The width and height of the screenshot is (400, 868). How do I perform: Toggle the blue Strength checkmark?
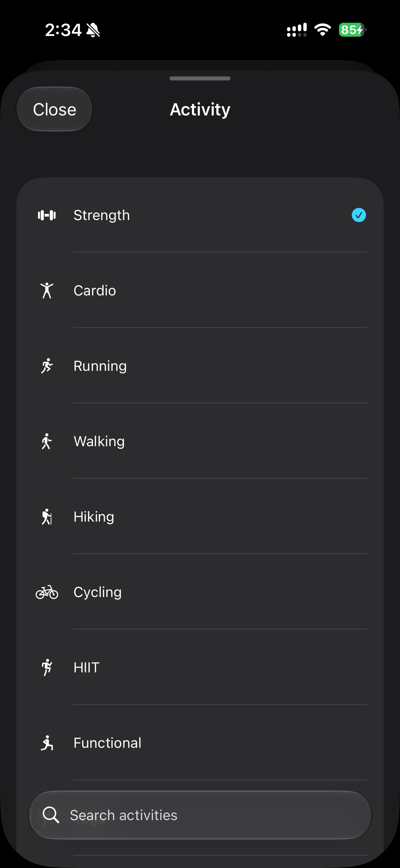coord(359,215)
